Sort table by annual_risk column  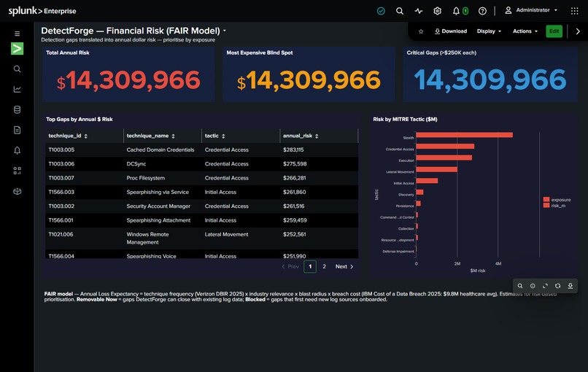tap(301, 136)
